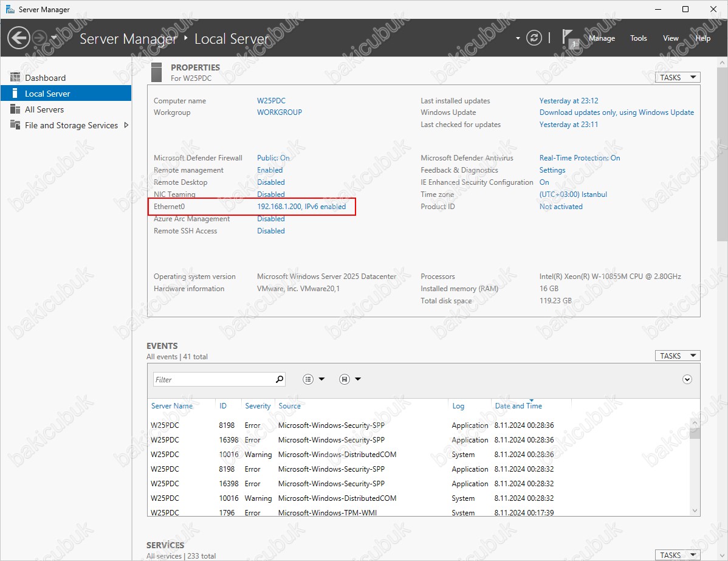728x561 pixels.
Task: Click Last installed updates Yesterday at 23:12
Action: 569,101
